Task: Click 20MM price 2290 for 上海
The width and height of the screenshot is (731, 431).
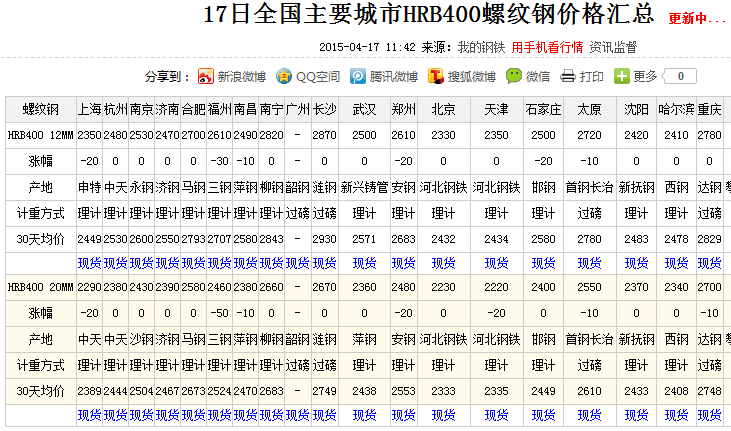Action: pyautogui.click(x=89, y=287)
